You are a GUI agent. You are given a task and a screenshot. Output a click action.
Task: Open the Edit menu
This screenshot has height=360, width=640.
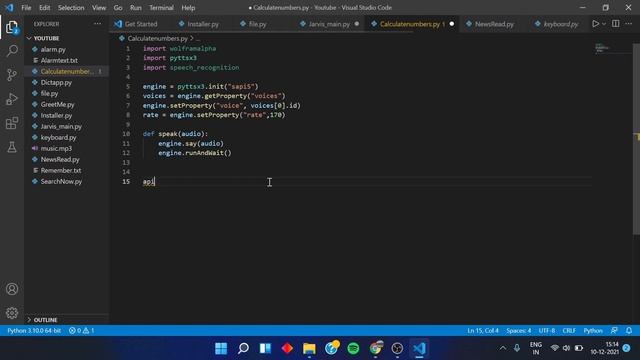[x=44, y=8]
